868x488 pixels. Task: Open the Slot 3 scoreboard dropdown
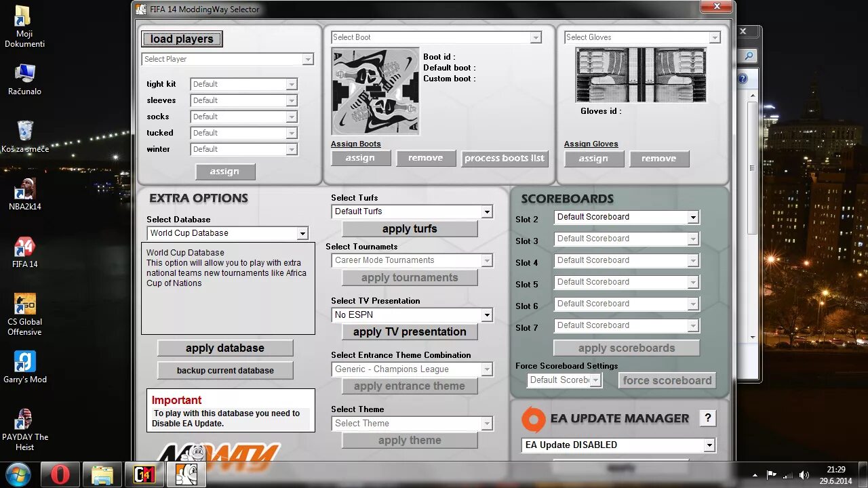click(627, 239)
